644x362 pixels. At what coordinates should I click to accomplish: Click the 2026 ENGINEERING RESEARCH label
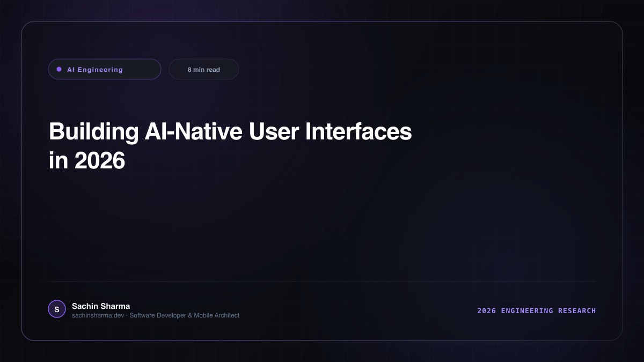(x=537, y=311)
